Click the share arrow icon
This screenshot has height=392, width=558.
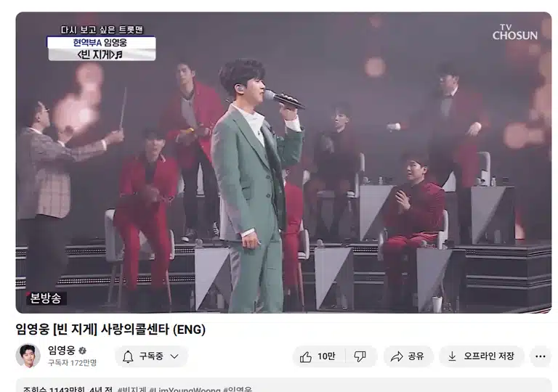[397, 356]
